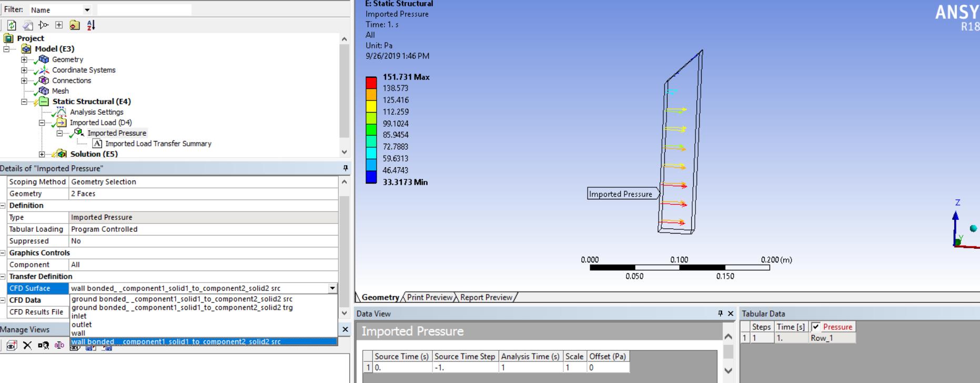The image size is (980, 383).
Task: Click the Geometry node icon
Action: [x=44, y=59]
